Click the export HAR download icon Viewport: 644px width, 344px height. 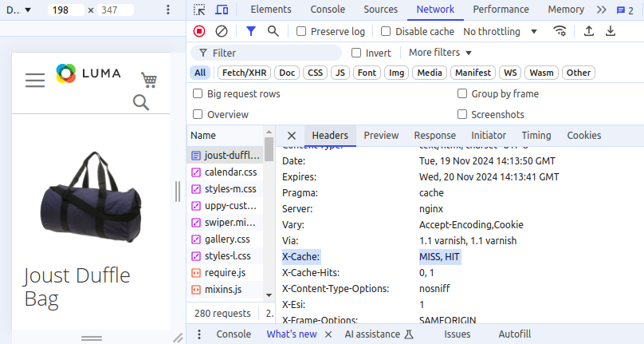pos(611,31)
